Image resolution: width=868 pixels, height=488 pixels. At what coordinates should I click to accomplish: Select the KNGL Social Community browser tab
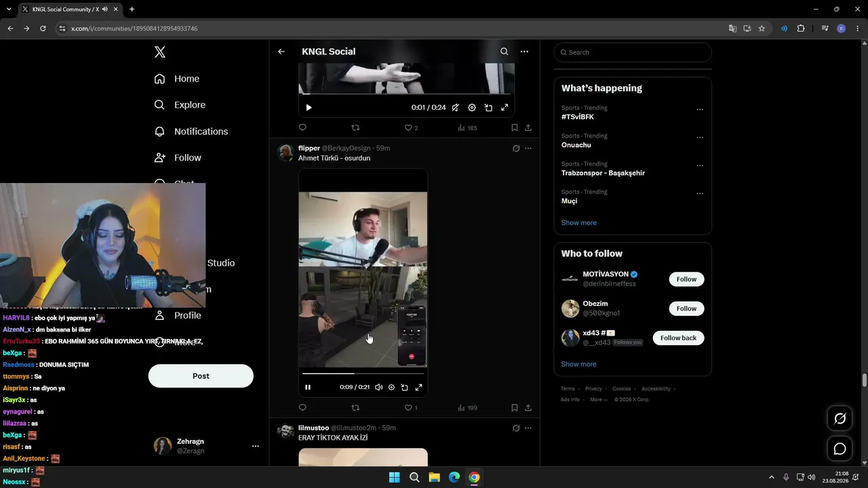69,9
